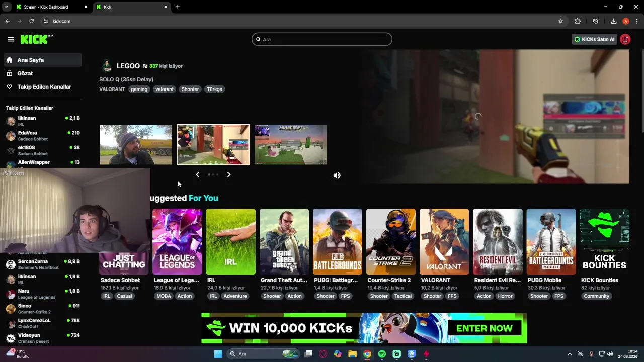Screen dimensions: 644x362
Task: Open Naru League of Legends channel
Action: [x=43, y=294]
